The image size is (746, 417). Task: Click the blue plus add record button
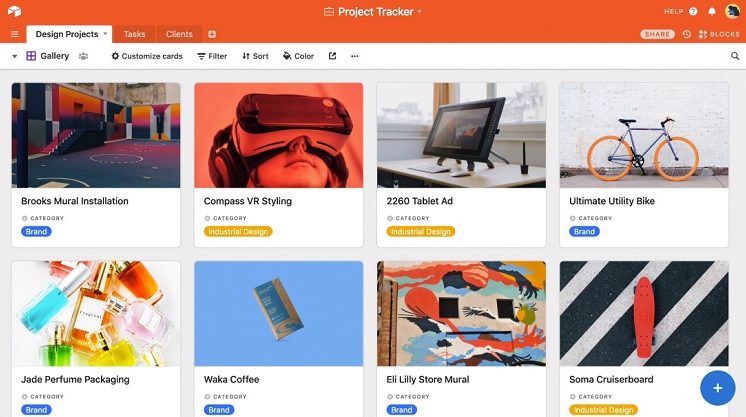(717, 388)
